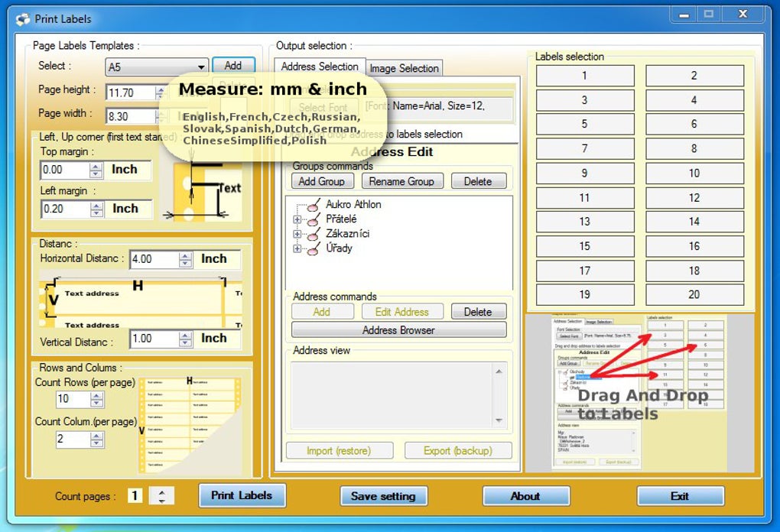Click the Add Group button

322,181
